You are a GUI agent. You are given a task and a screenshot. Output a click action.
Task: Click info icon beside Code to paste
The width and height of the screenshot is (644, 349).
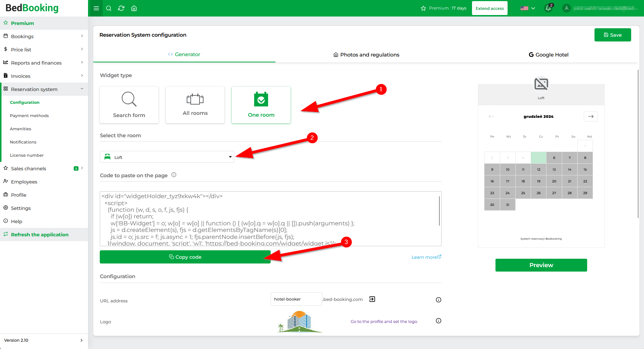click(174, 175)
